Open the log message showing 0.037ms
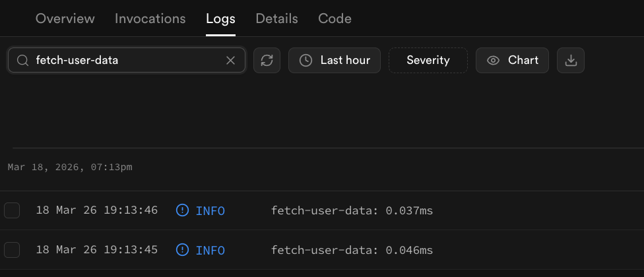The width and height of the screenshot is (644, 277). [x=352, y=210]
